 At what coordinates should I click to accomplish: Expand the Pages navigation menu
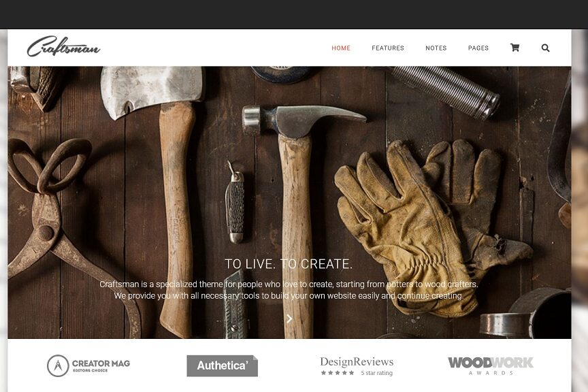(x=478, y=48)
